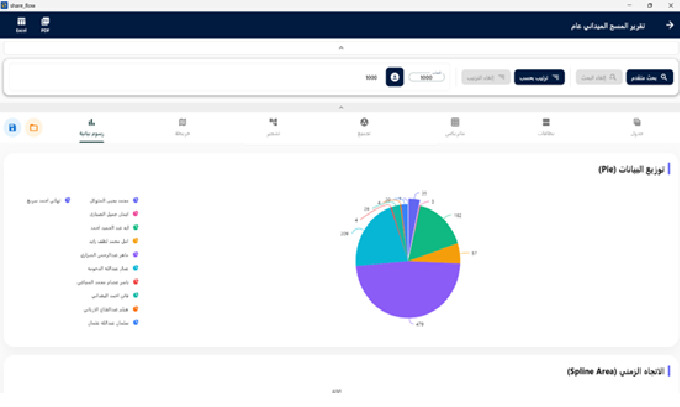Open the cards view tab with stacked rows icon

coord(546,127)
